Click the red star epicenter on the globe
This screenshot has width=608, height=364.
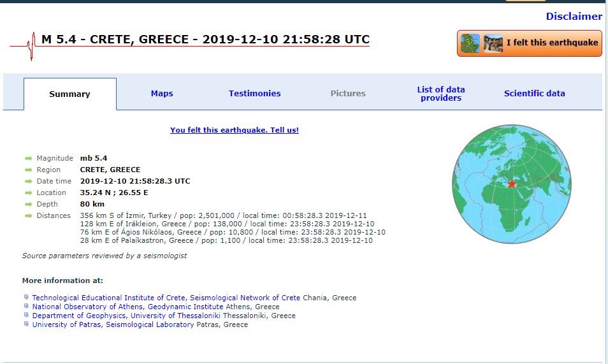coord(511,184)
